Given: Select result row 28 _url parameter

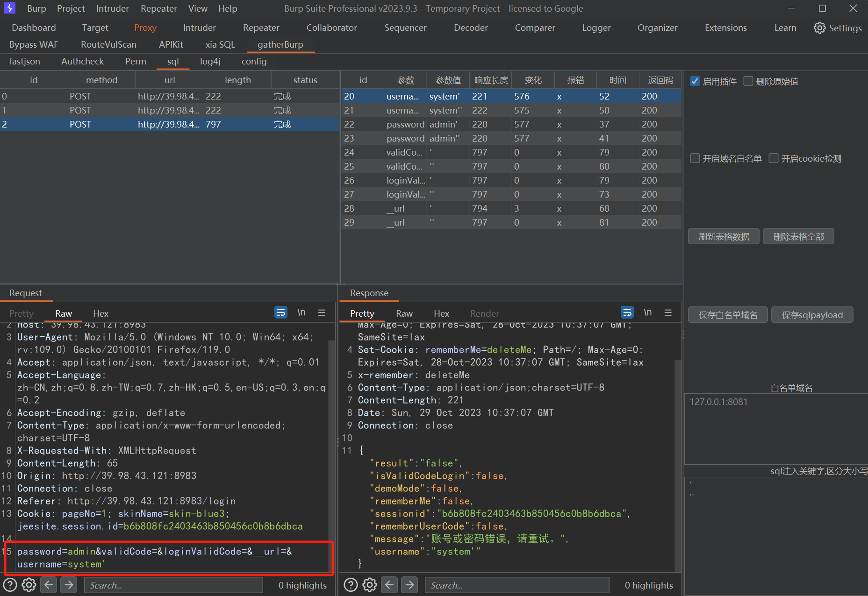Looking at the screenshot, I should click(511, 208).
